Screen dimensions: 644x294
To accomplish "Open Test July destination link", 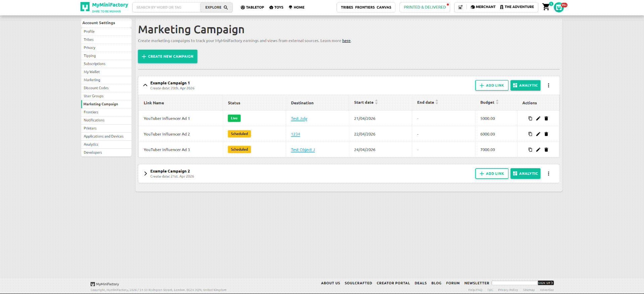I will pyautogui.click(x=299, y=118).
